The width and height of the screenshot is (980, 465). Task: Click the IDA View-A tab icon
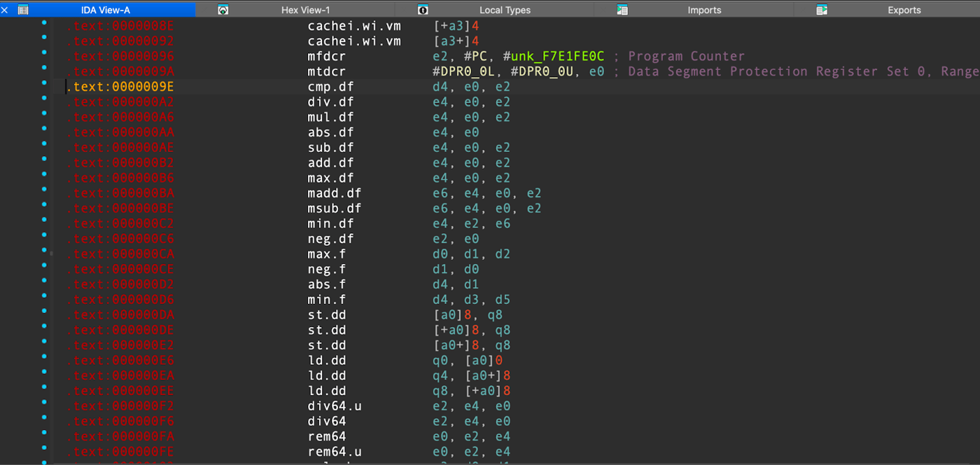(23, 9)
